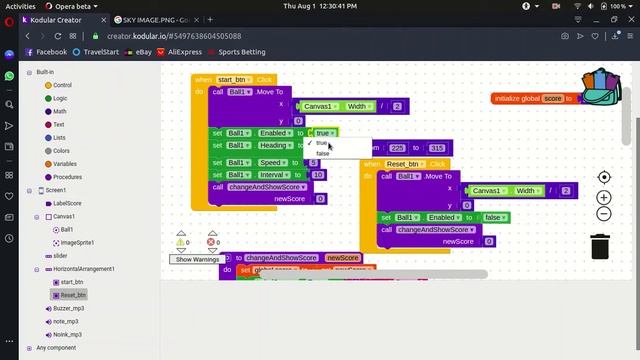640x360 pixels.
Task: Click the trash can in the workspace
Action: 600,247
